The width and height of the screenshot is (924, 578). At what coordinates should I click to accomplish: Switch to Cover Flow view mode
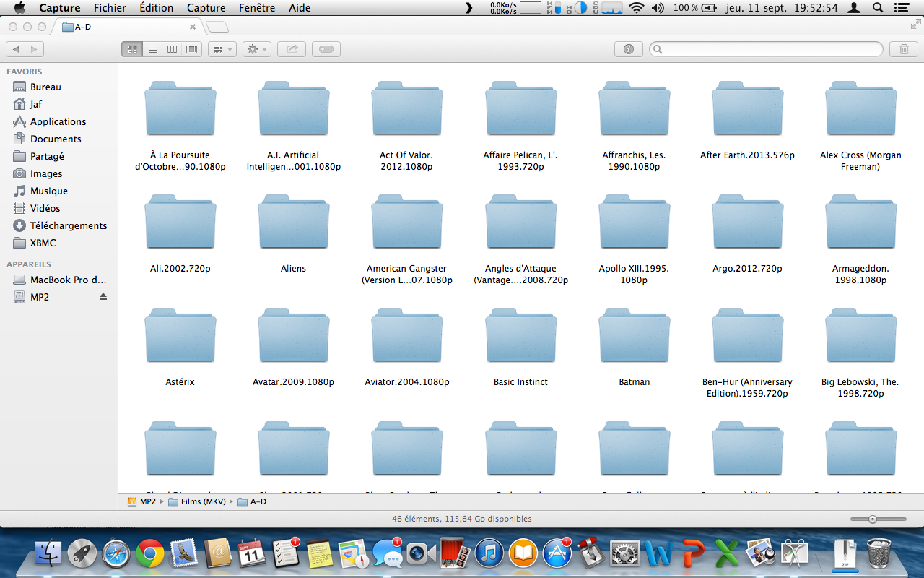(x=192, y=49)
